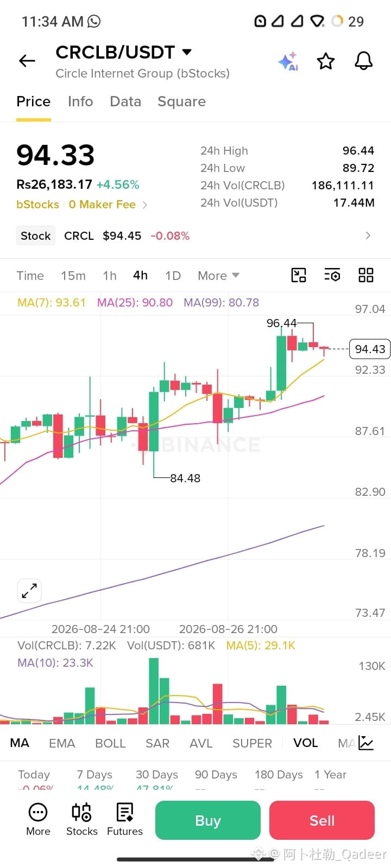Toggle the SUPER indicator
The height and width of the screenshot is (868, 391).
coord(252,743)
